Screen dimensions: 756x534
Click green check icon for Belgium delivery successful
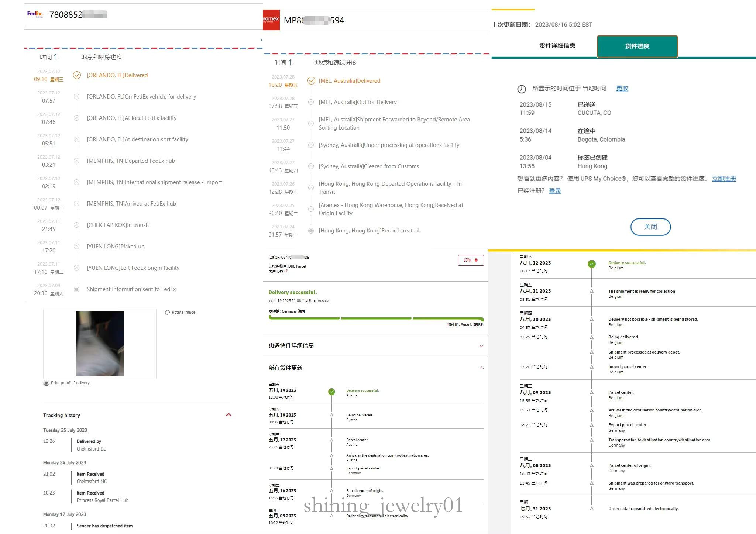click(591, 263)
